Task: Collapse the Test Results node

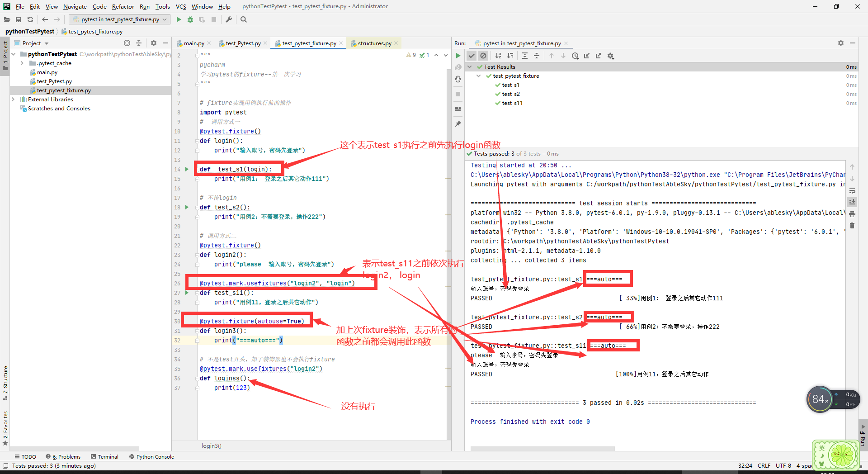Action: point(470,66)
